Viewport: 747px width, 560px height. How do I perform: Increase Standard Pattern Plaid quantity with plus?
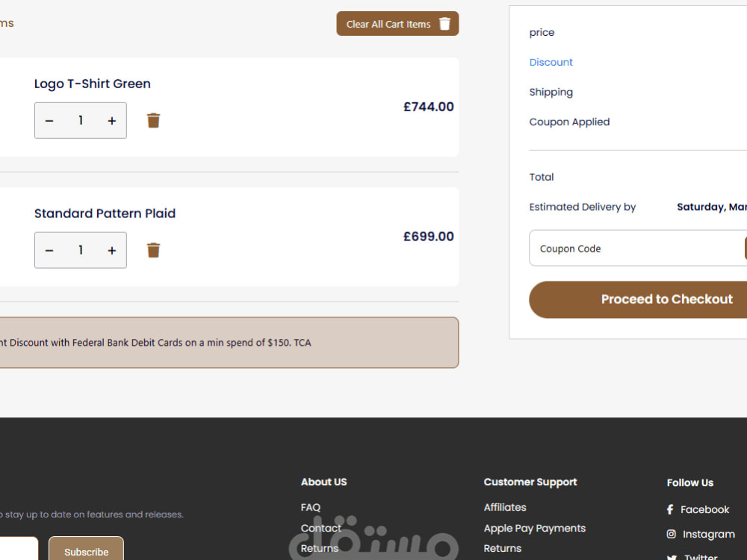coord(111,250)
